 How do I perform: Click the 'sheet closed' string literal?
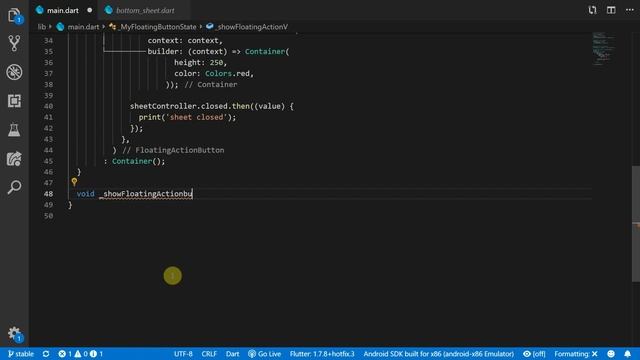coord(197,117)
